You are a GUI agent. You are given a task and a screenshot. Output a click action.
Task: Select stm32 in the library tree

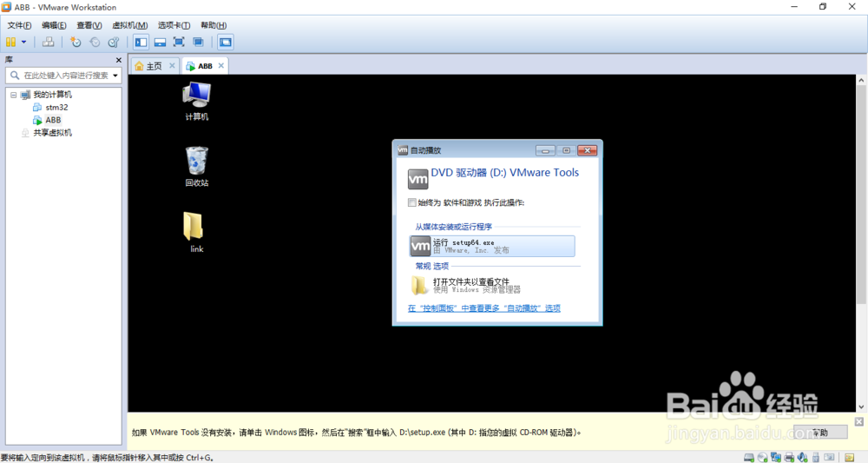[x=51, y=108]
